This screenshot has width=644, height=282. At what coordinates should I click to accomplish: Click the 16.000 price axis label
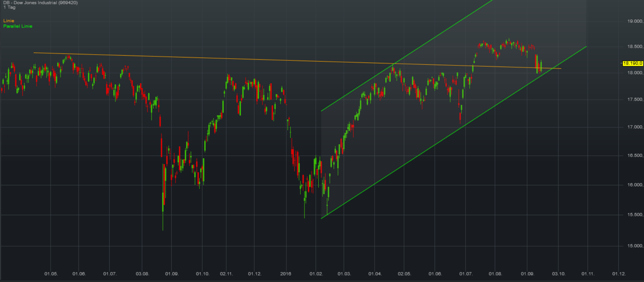click(635, 185)
